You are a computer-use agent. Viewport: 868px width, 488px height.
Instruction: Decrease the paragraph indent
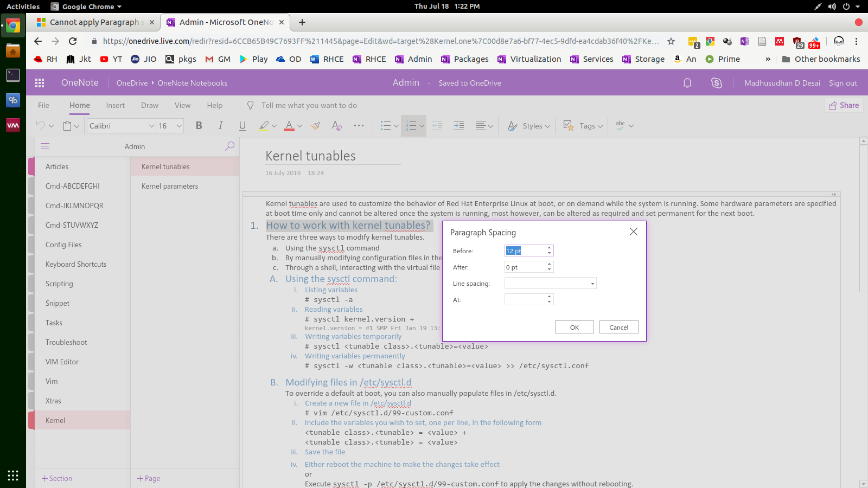[x=437, y=126]
